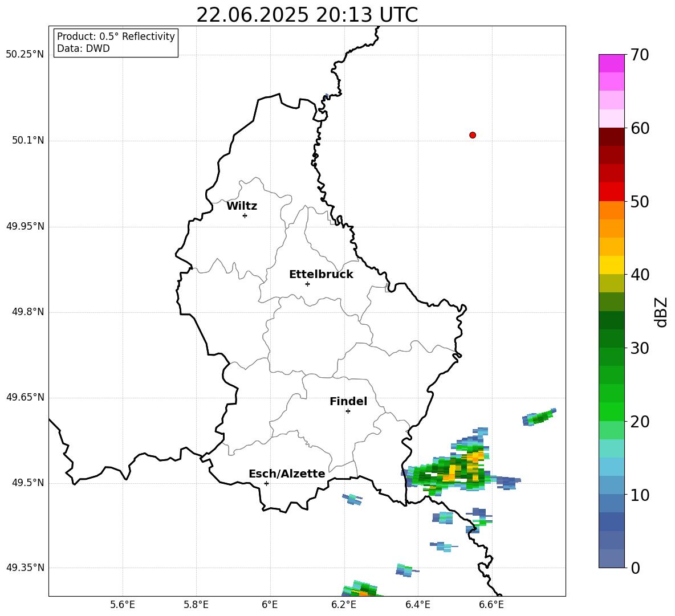Click the Findel station label
675x616 pixels.
tap(348, 401)
